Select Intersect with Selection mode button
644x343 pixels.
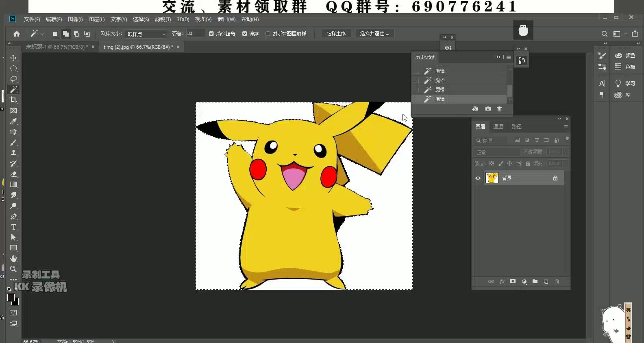(87, 34)
